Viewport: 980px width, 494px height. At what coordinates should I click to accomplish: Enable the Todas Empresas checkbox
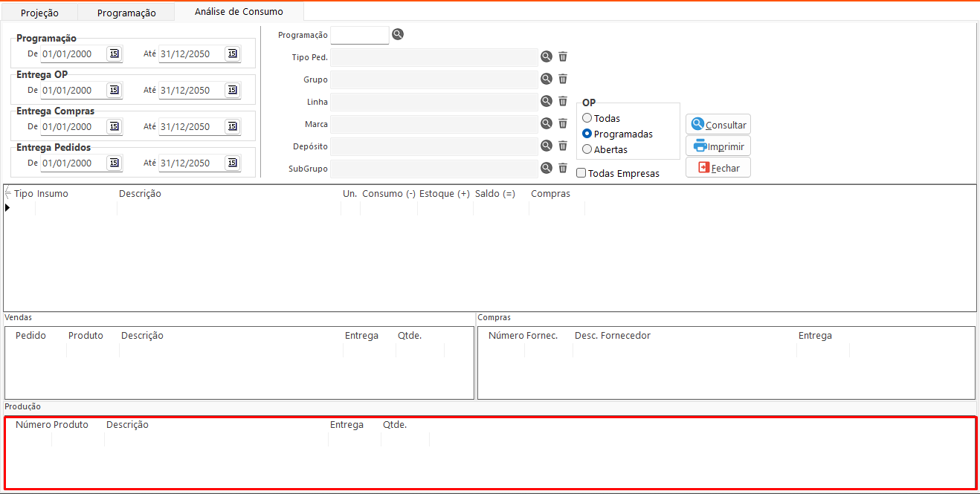(581, 173)
